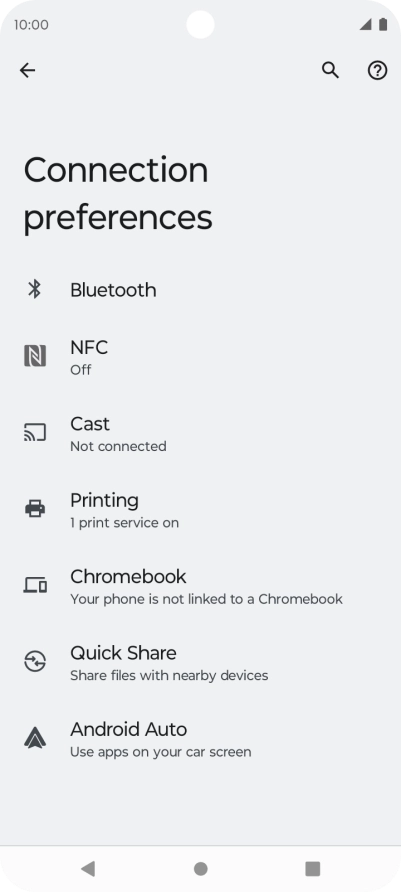Tap the Android home circle button
Screen dimensions: 401x892
point(200,869)
